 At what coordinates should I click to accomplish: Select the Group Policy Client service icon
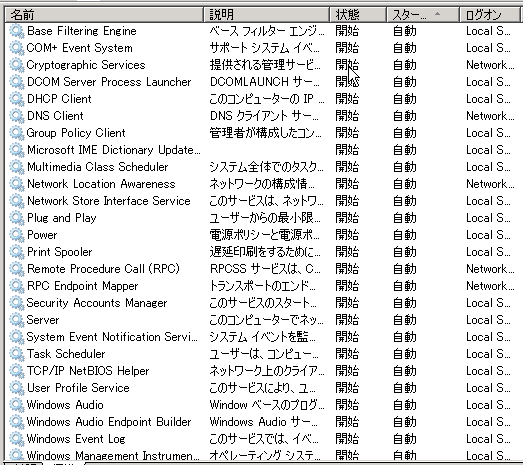(x=16, y=133)
